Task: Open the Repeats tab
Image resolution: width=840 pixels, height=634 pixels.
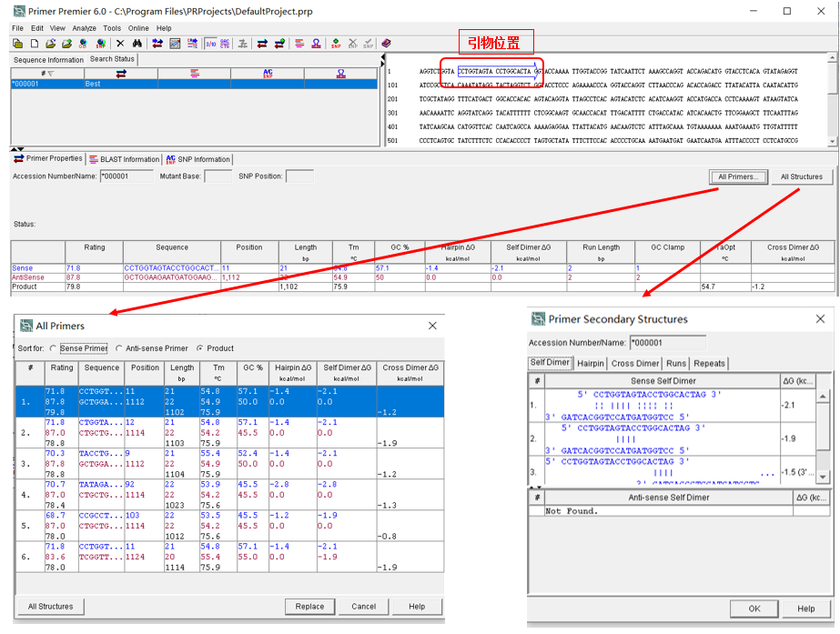Action: coord(709,364)
